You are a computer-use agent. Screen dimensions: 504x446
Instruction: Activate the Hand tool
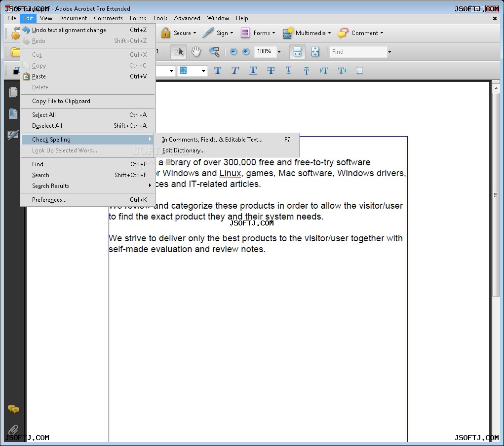196,52
